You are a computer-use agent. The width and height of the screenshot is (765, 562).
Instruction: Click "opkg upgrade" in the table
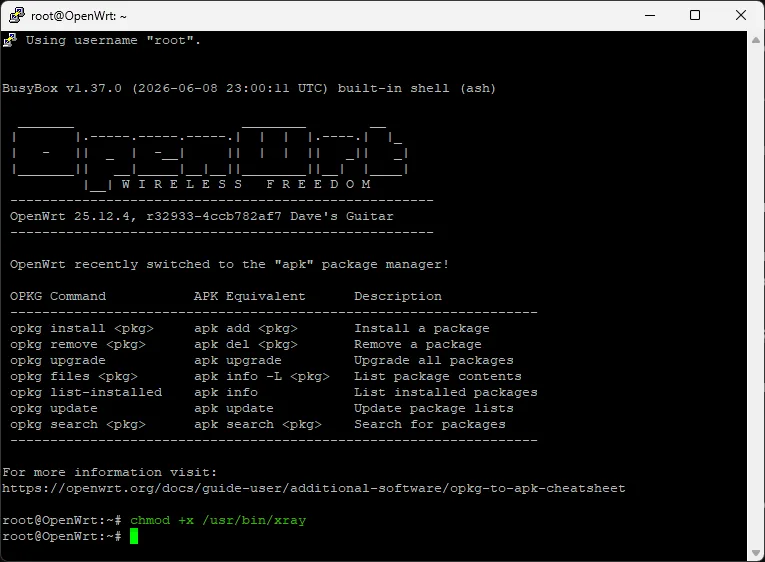[58, 361]
